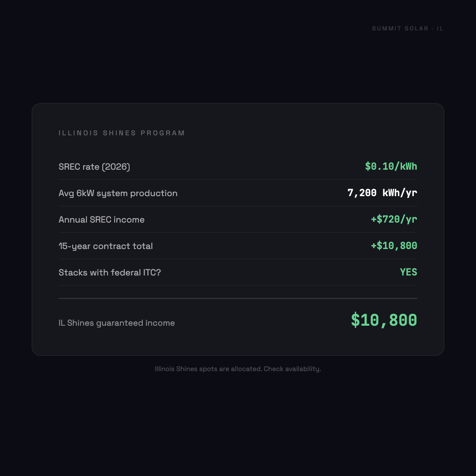Viewport: 476px width, 476px height.
Task: Click the Illinois Shines spots are allocated sentence
Action: coord(208,369)
